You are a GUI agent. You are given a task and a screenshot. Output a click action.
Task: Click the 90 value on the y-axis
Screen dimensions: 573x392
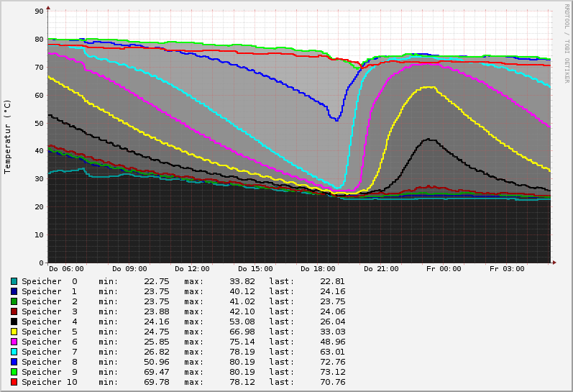40,12
